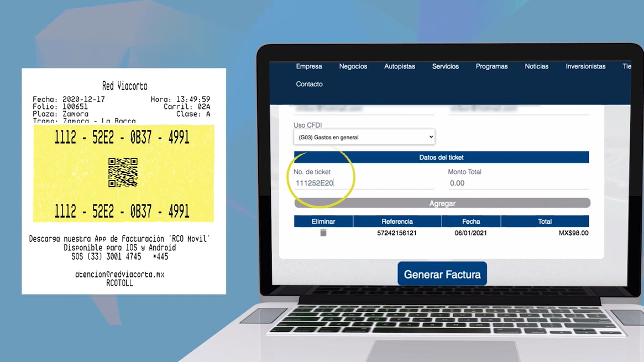The image size is (644, 362).
Task: Open the Noticias menu item
Action: tap(536, 66)
